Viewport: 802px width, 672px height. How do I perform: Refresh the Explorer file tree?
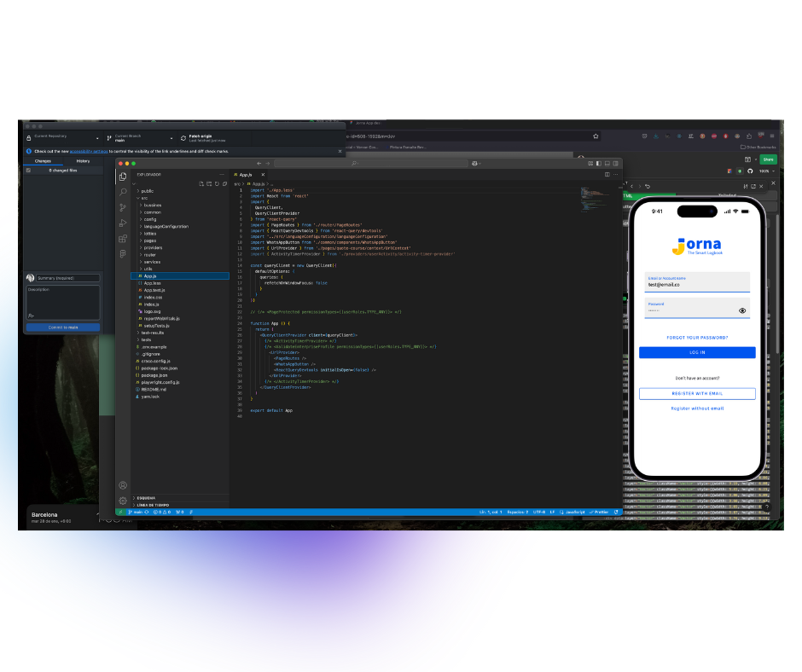pos(217,183)
